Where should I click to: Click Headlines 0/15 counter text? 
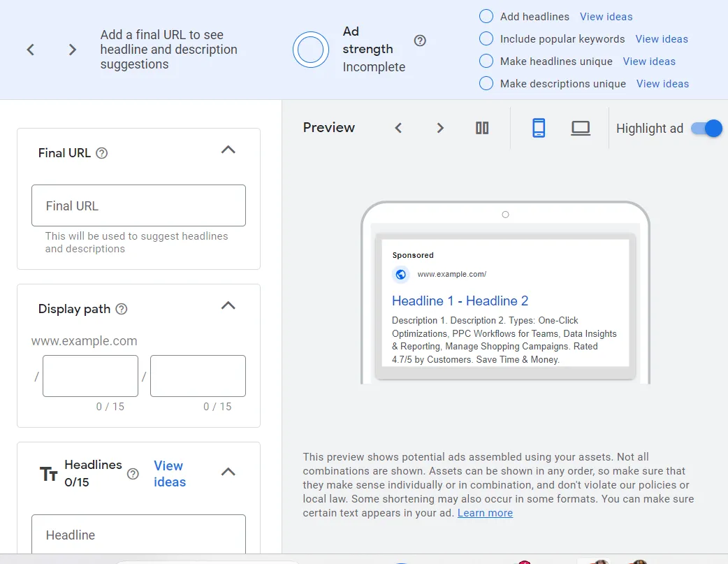(77, 482)
